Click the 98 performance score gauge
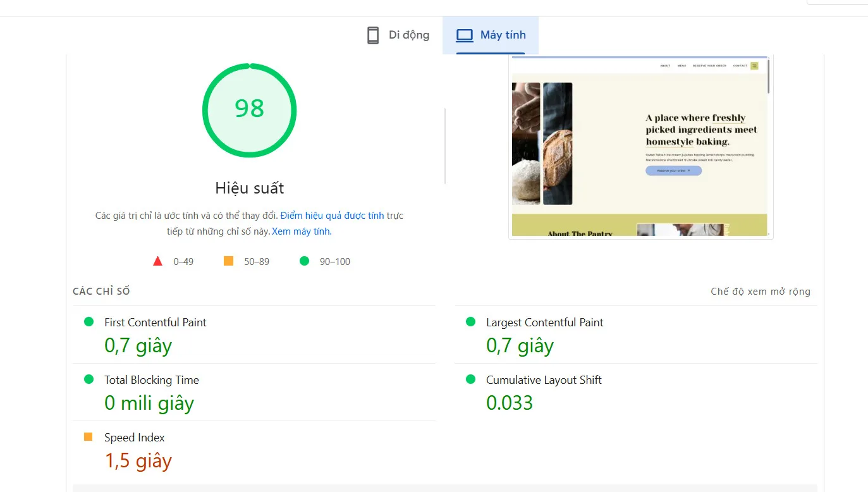868x492 pixels. [x=249, y=110]
